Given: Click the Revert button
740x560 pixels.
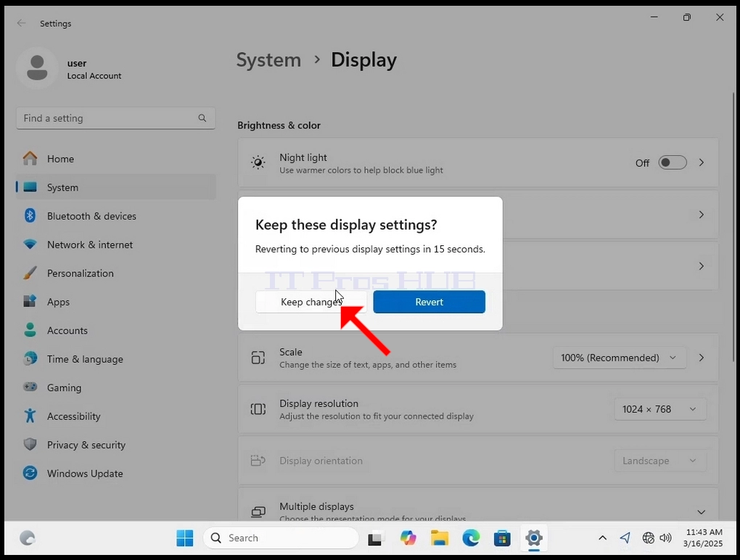Looking at the screenshot, I should coord(429,302).
